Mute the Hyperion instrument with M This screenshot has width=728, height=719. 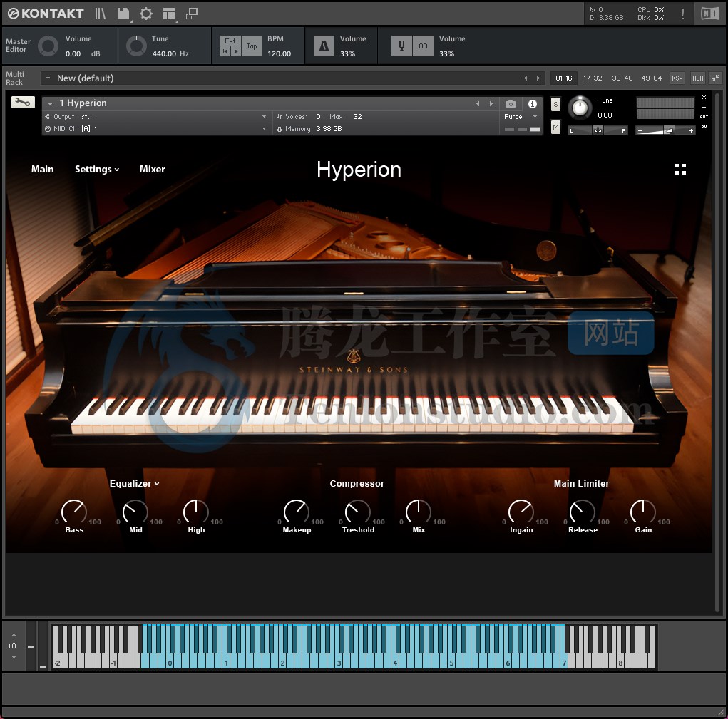point(555,127)
